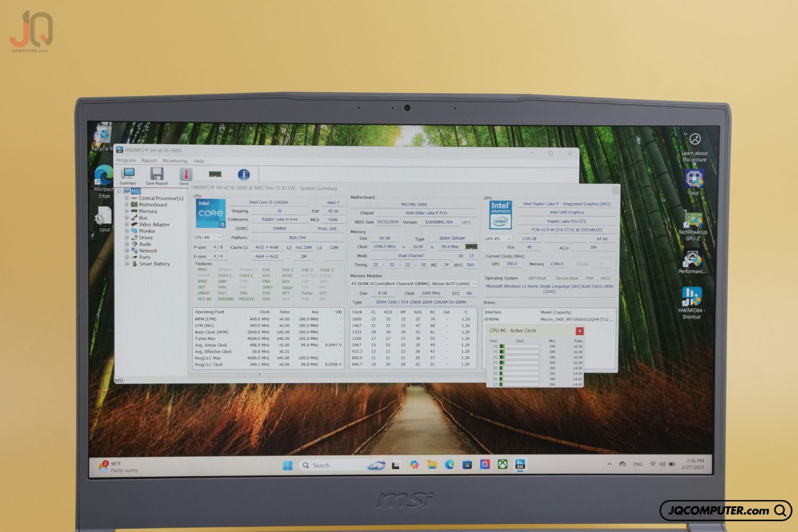Open the Memory Modules bank dropdown
The height and width of the screenshot is (532, 798).
(x=413, y=284)
